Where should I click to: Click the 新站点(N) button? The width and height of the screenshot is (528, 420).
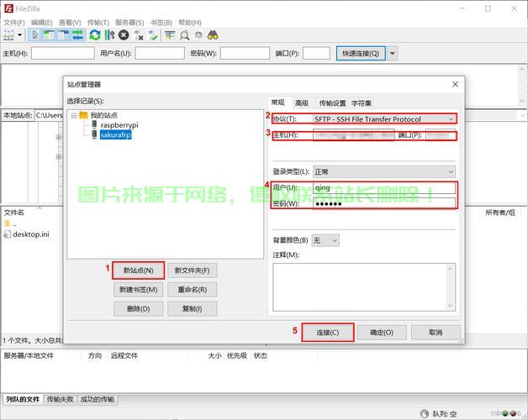pos(139,270)
